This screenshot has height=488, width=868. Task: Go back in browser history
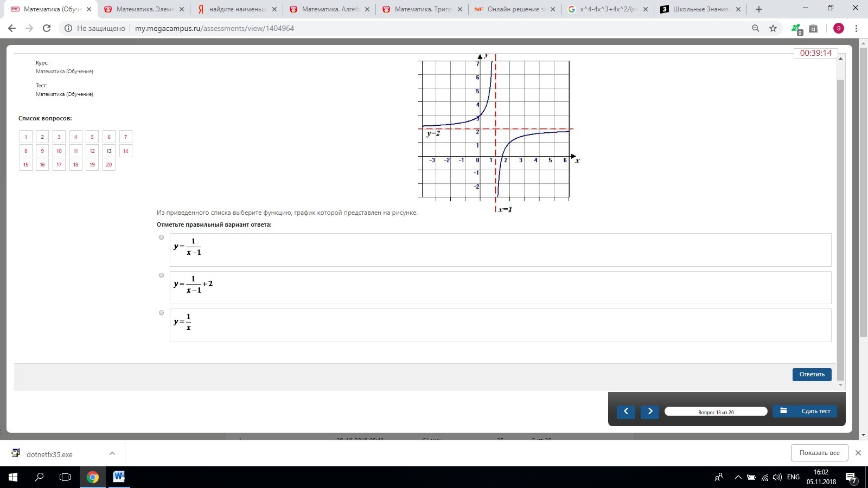pos(12,28)
